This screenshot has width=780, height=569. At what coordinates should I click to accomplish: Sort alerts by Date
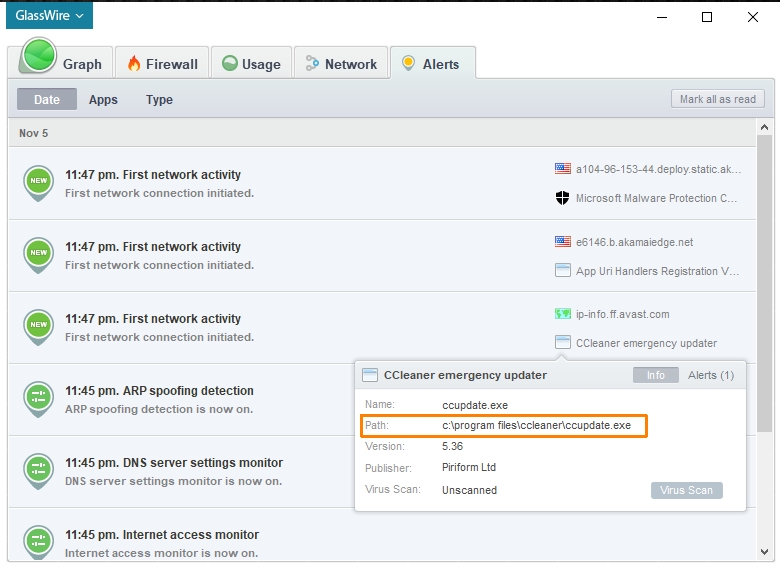(47, 100)
